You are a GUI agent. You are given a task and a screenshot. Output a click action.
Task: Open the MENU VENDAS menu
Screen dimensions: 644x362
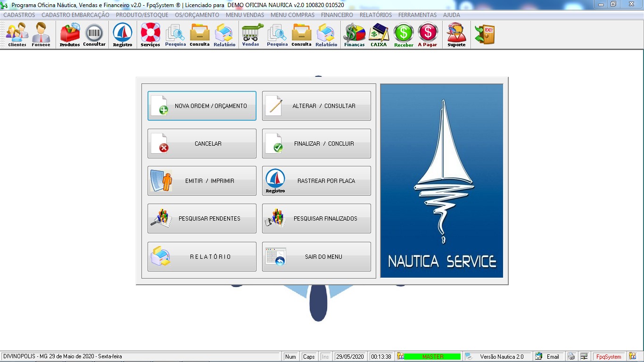pyautogui.click(x=245, y=15)
